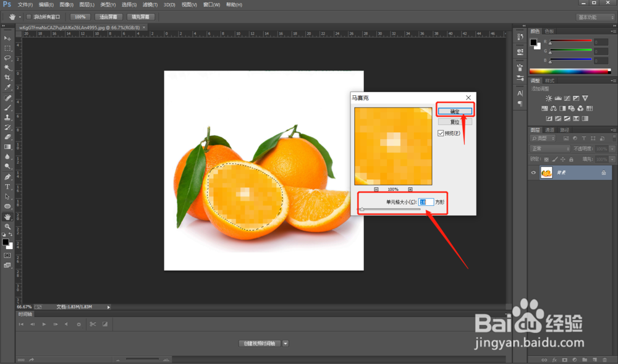
Task: Open the Paragraph panel icon
Action: pos(520,104)
